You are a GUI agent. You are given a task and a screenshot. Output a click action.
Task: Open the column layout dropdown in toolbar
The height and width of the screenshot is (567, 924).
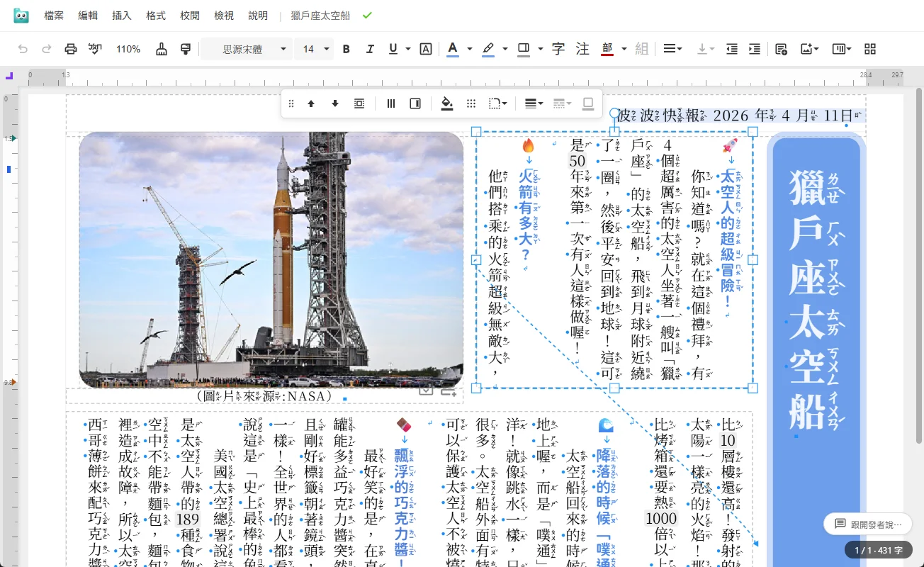coord(841,49)
